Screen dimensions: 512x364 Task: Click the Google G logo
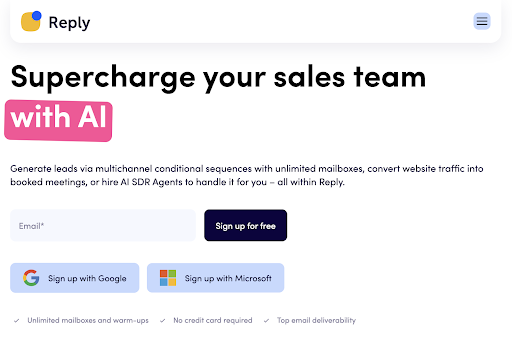coord(31,278)
